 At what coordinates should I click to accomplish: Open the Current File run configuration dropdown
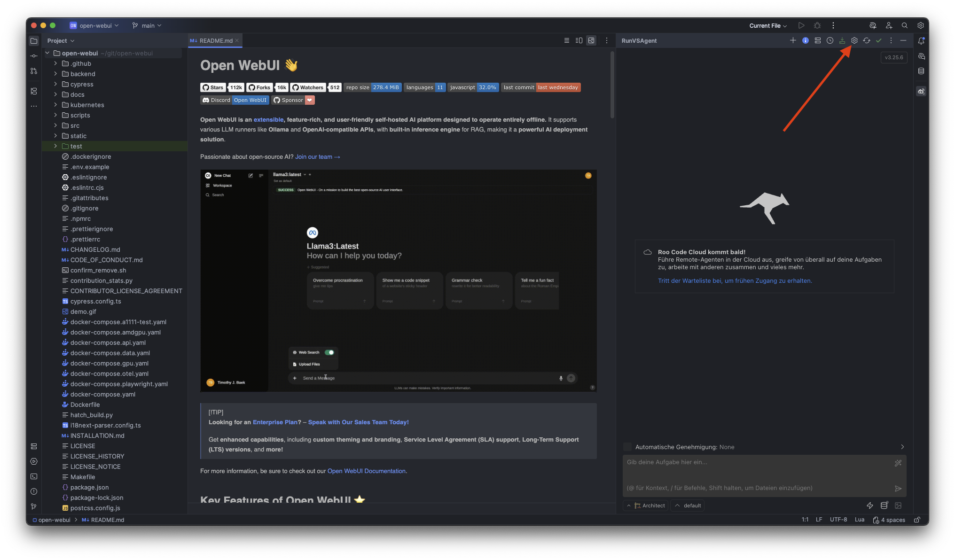tap(768, 25)
